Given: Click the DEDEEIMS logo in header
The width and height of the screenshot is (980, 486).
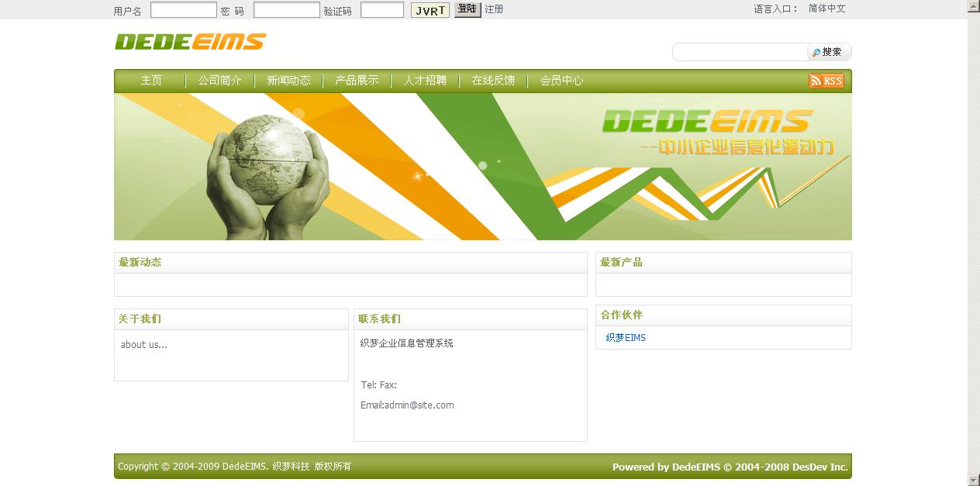Looking at the screenshot, I should point(190,42).
